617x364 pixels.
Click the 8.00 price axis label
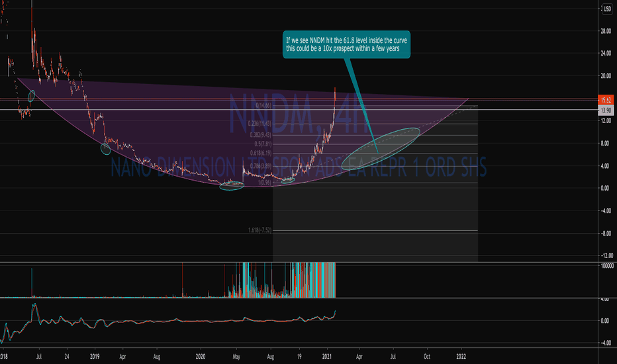pyautogui.click(x=605, y=143)
